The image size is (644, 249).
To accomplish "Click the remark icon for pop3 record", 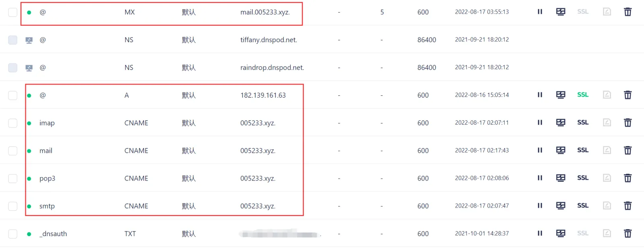I will [607, 178].
